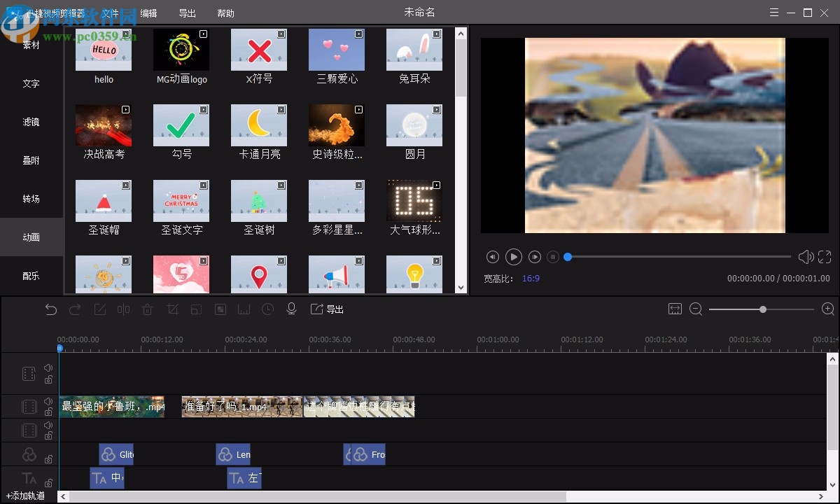Click the zoom-scale frame icon
The image size is (840, 504).
pyautogui.click(x=197, y=309)
